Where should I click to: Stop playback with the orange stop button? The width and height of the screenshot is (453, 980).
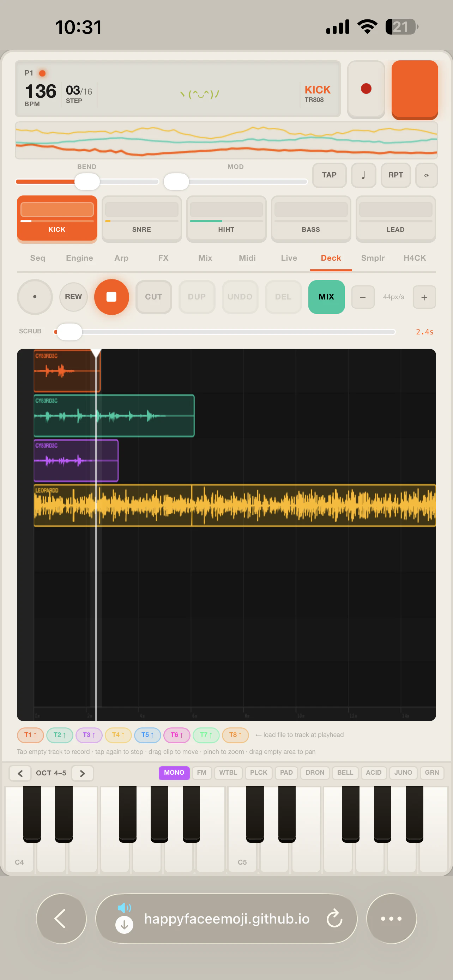click(x=111, y=297)
